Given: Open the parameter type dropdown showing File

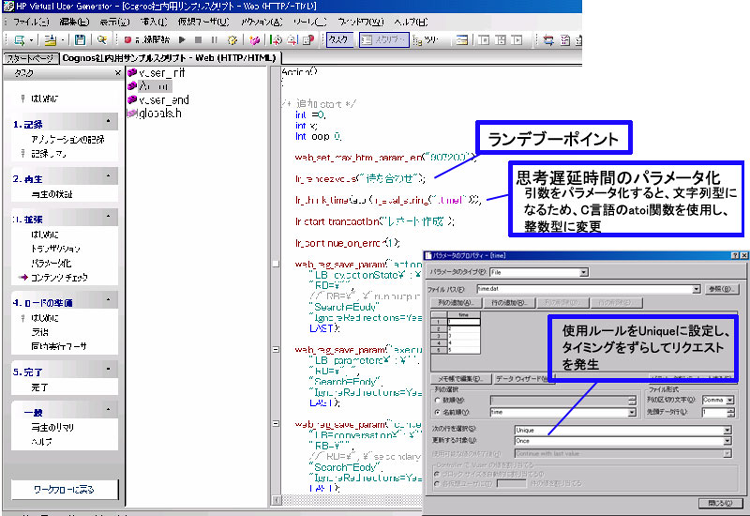Looking at the screenshot, I should click(x=539, y=272).
